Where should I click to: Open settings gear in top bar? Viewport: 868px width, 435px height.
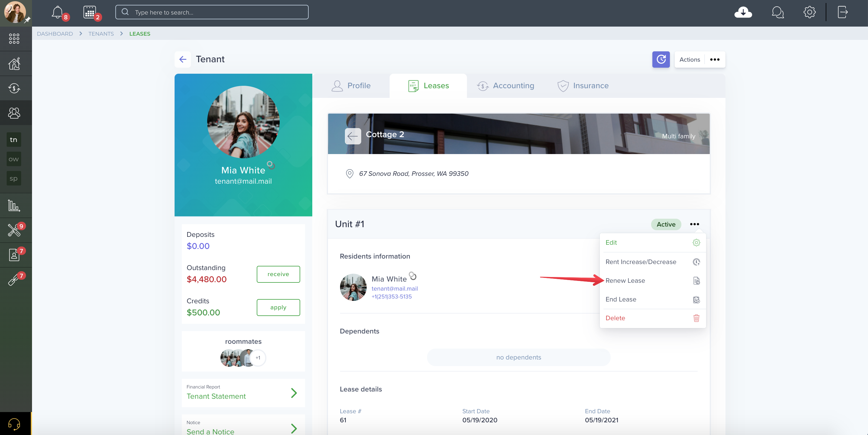(x=809, y=12)
